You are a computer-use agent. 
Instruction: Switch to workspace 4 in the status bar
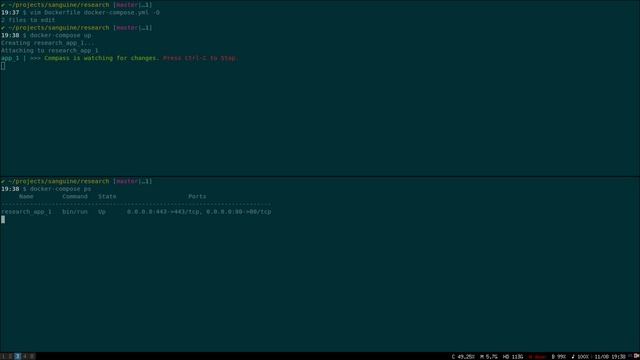point(24,356)
